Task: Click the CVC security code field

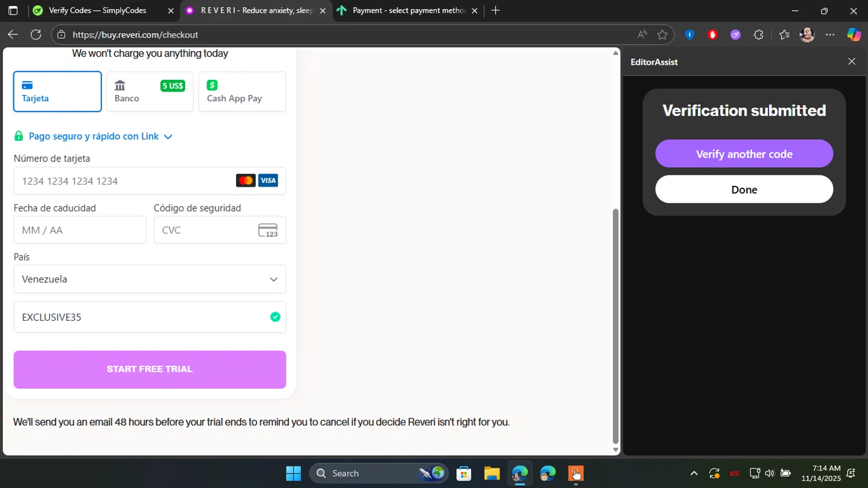Action: [x=219, y=230]
